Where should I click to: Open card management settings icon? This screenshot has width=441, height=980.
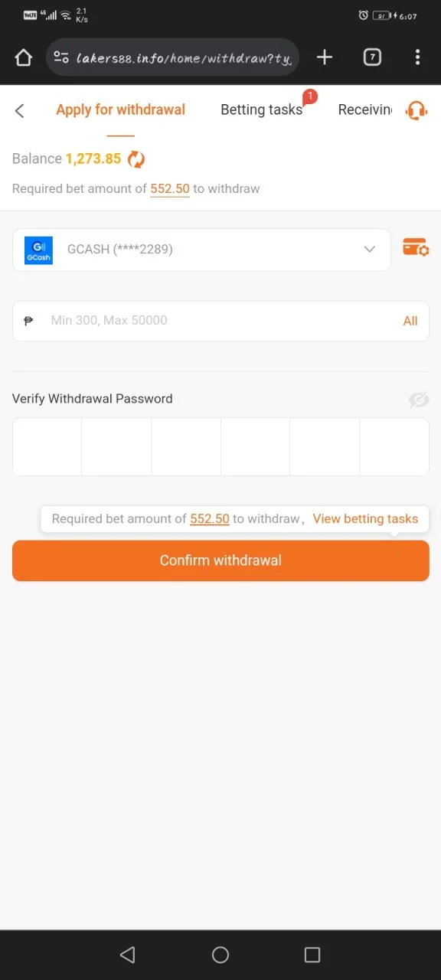tap(416, 247)
